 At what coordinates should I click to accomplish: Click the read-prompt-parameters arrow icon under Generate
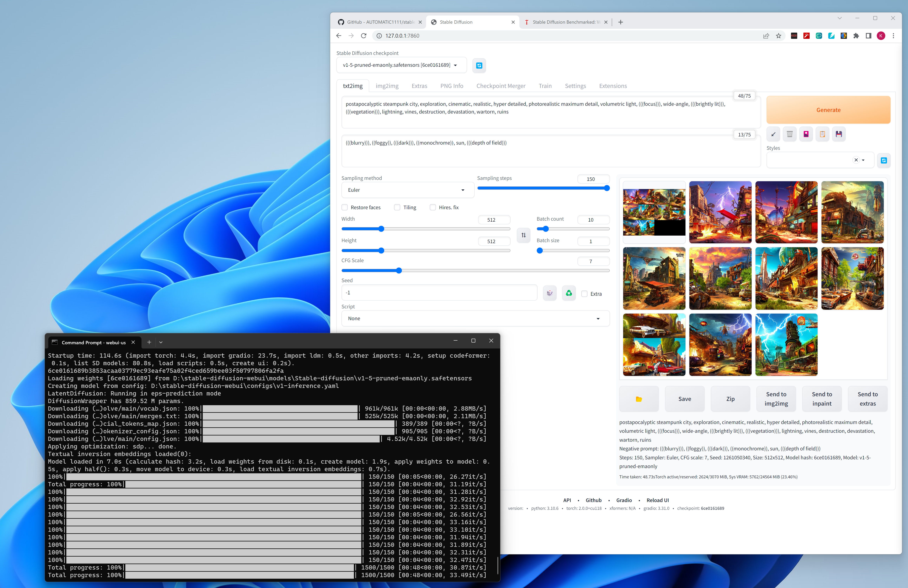[773, 134]
